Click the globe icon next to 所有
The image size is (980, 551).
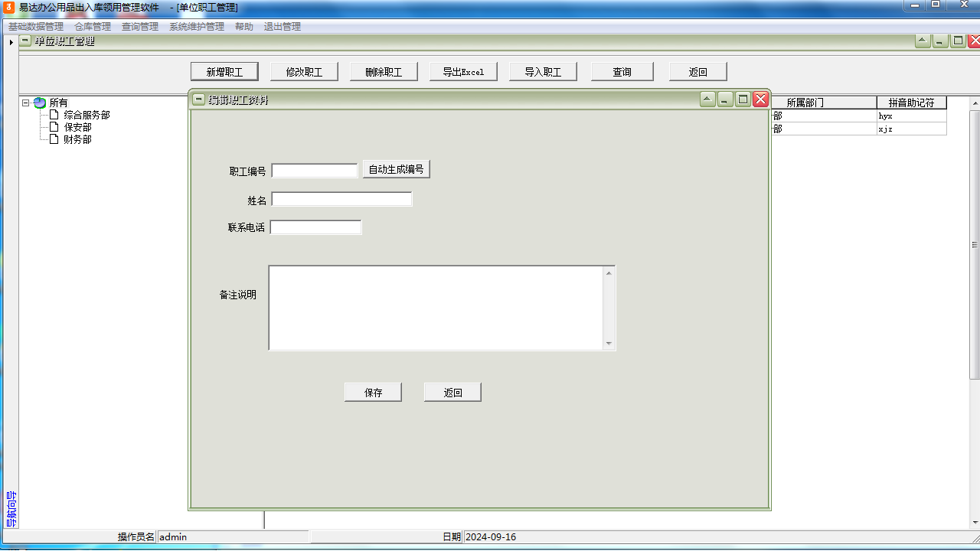click(x=38, y=102)
